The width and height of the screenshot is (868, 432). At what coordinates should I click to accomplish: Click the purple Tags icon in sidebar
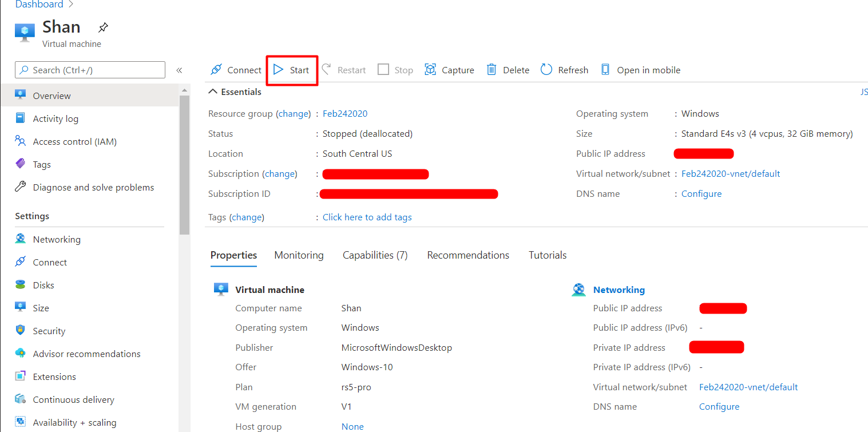point(21,164)
